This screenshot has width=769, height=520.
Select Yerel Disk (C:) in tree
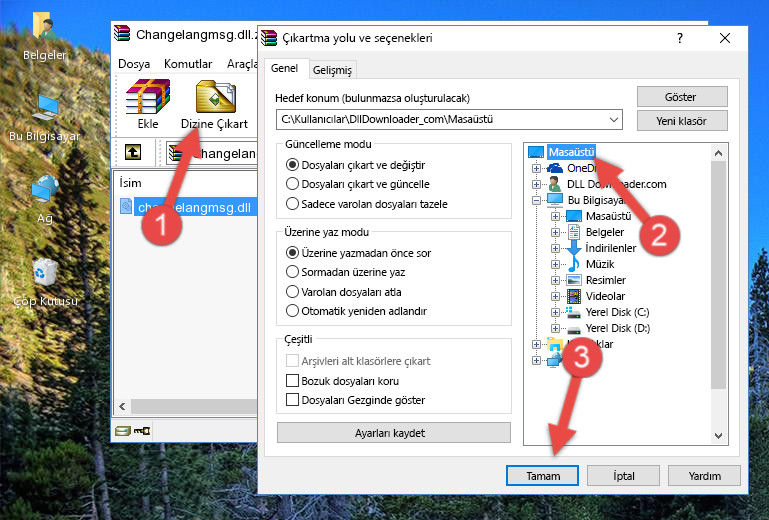click(x=617, y=312)
